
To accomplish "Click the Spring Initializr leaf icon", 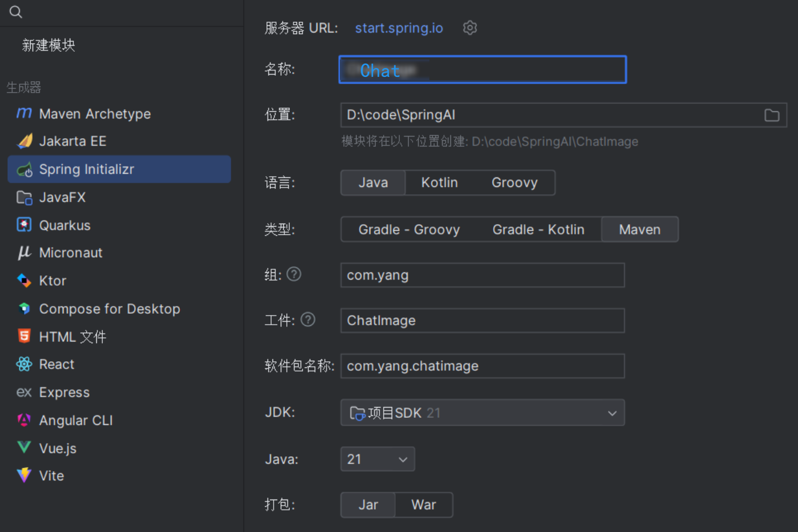I will click(x=24, y=170).
